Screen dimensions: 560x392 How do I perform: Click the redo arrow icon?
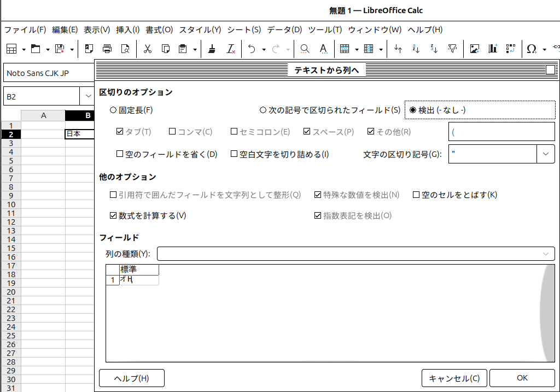pos(276,49)
